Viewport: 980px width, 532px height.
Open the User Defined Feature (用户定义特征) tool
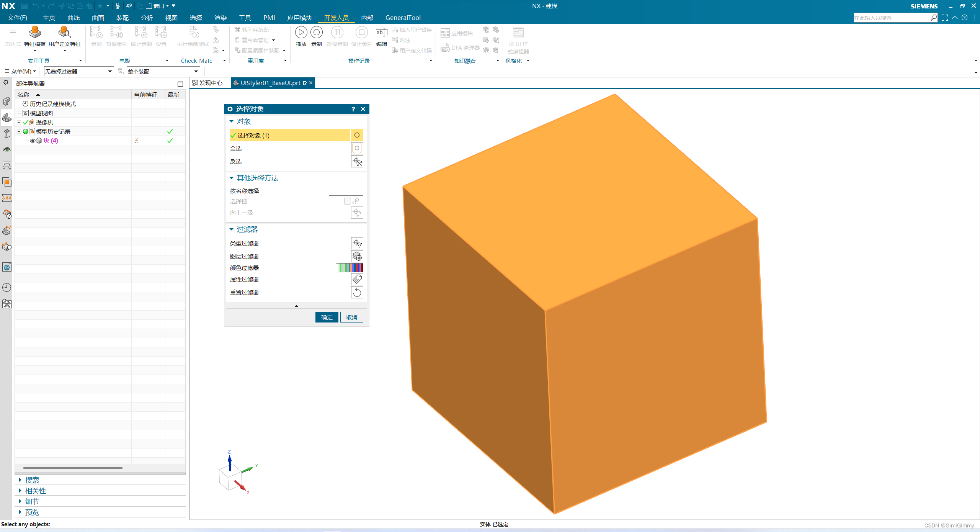pos(65,37)
